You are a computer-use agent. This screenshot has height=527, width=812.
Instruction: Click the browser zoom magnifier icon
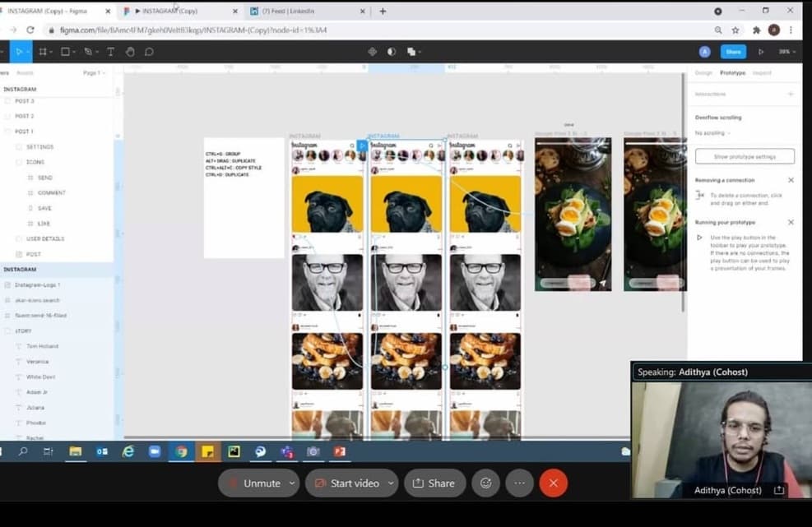tap(718, 30)
